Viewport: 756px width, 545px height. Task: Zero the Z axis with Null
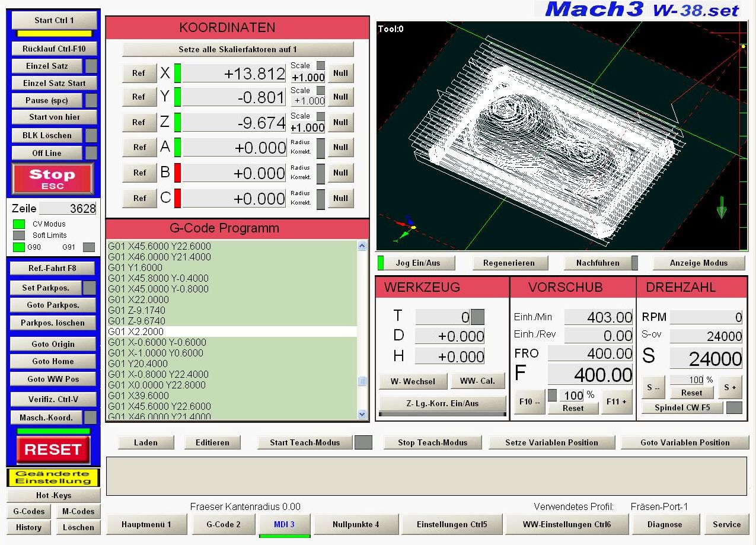pos(340,122)
